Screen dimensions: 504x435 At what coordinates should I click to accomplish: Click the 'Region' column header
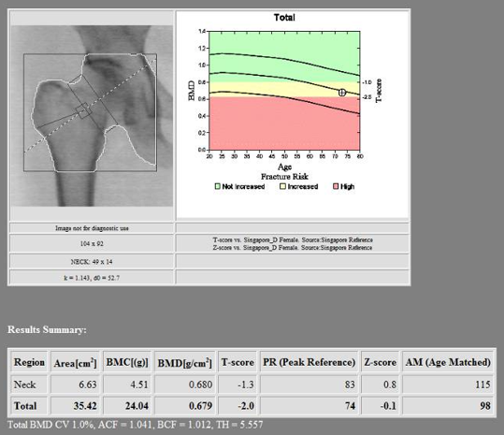click(x=29, y=362)
